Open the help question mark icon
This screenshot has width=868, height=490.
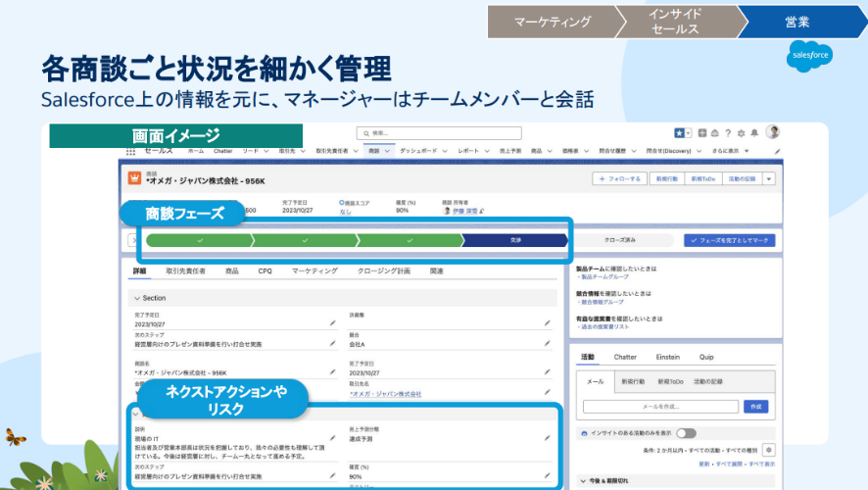[729, 133]
